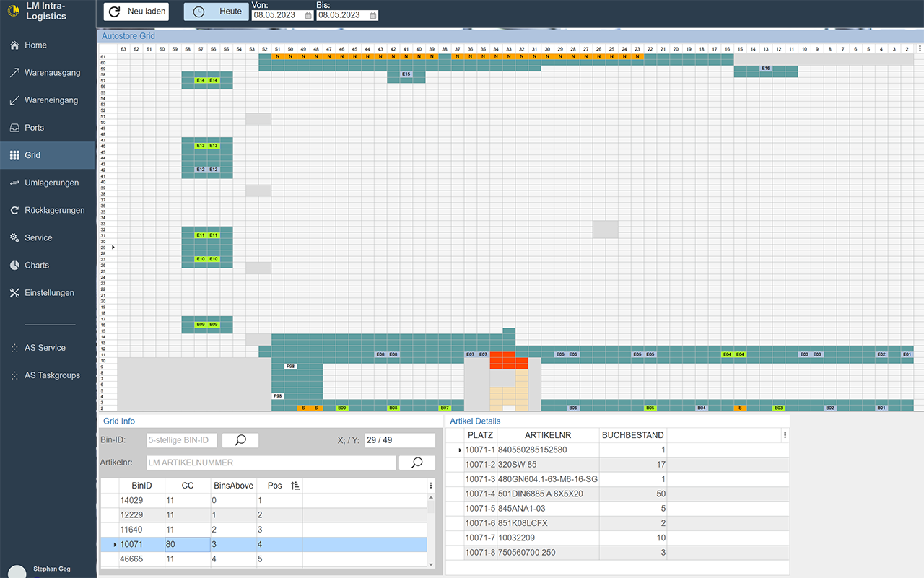Click the LM Intra-Logistics logo
Screen dimensions: 924x578
[x=13, y=11]
